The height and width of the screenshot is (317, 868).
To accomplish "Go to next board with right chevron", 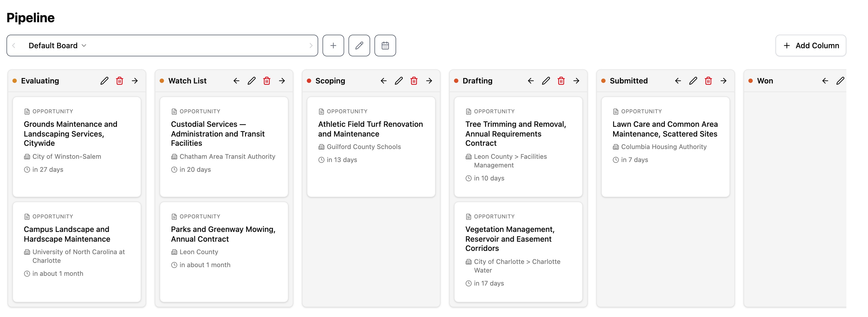I will click(x=311, y=46).
